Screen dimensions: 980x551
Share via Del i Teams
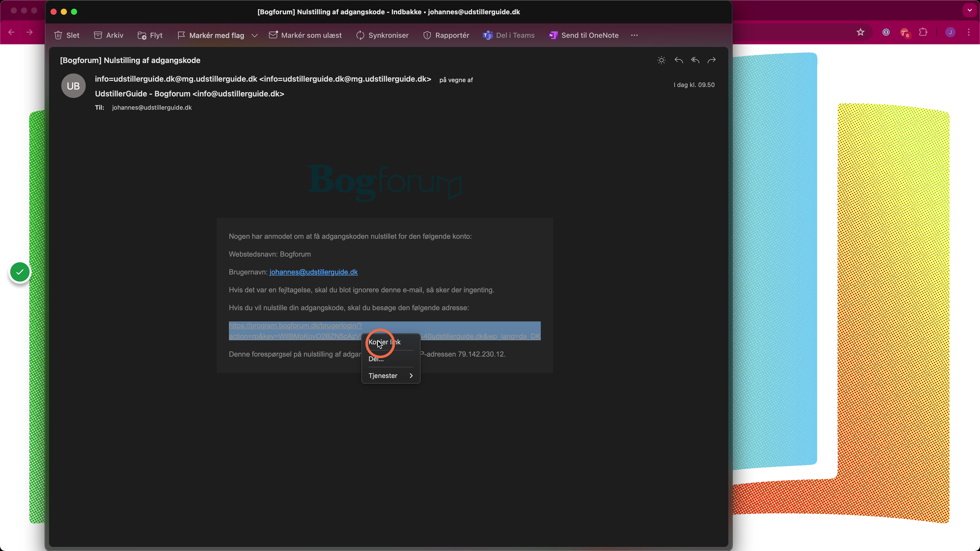pos(509,35)
